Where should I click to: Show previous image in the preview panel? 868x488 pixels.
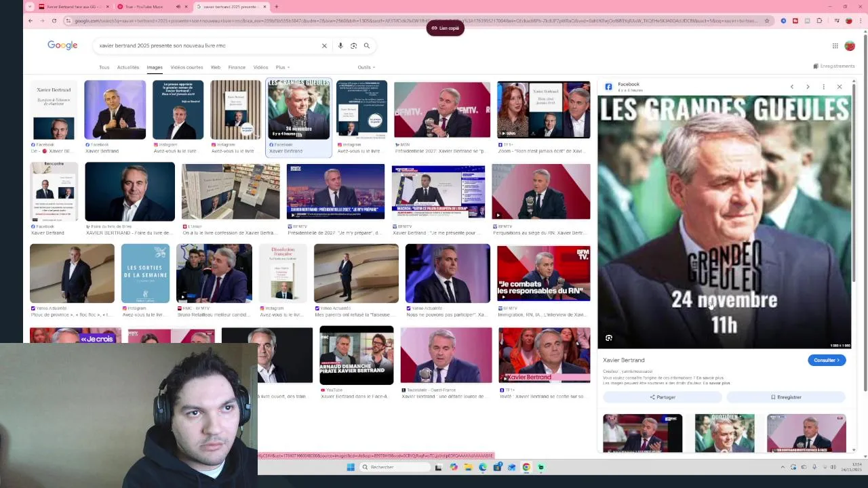point(791,87)
